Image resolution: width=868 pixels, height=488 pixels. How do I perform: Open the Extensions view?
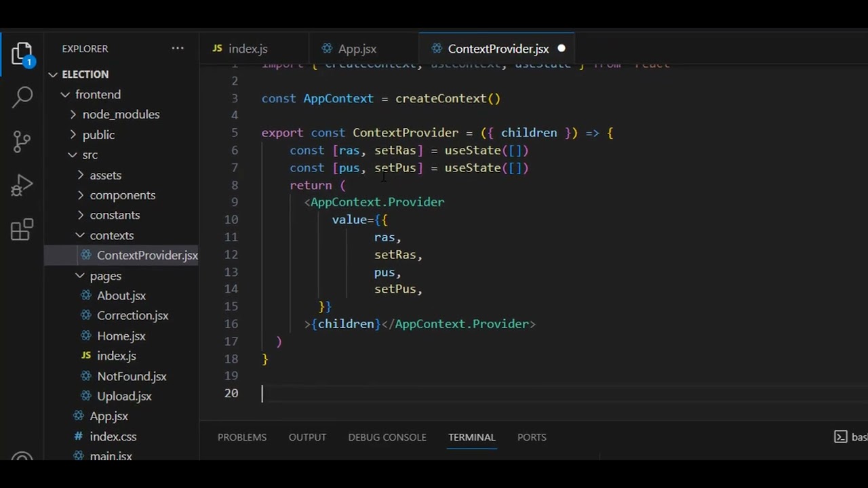[x=22, y=230]
